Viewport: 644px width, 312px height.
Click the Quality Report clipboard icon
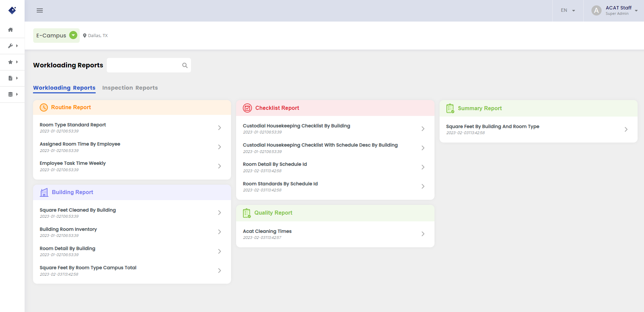pyautogui.click(x=247, y=213)
